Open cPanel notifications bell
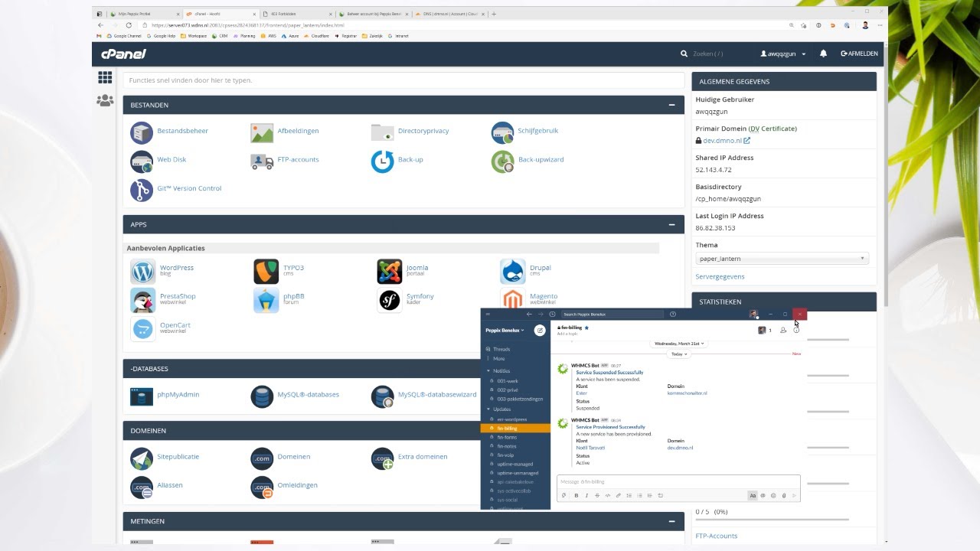This screenshot has height=551, width=980. [x=823, y=54]
